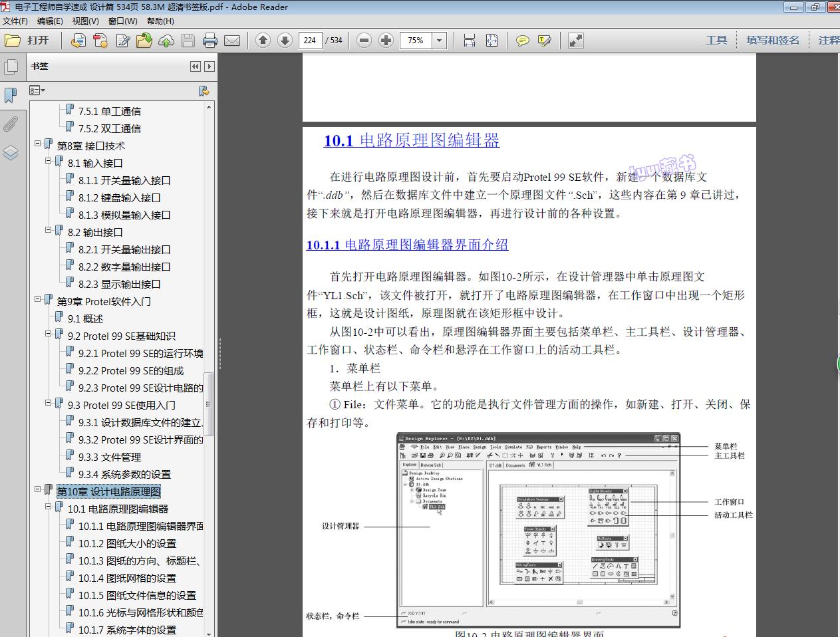Open the 工具 tools pane
840x637 pixels.
pos(716,41)
